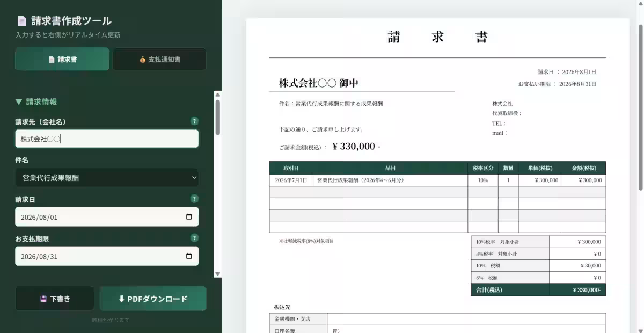The height and width of the screenshot is (333, 644).
Task: Click the sidebar scrollbar down arrow
Action: point(217,273)
